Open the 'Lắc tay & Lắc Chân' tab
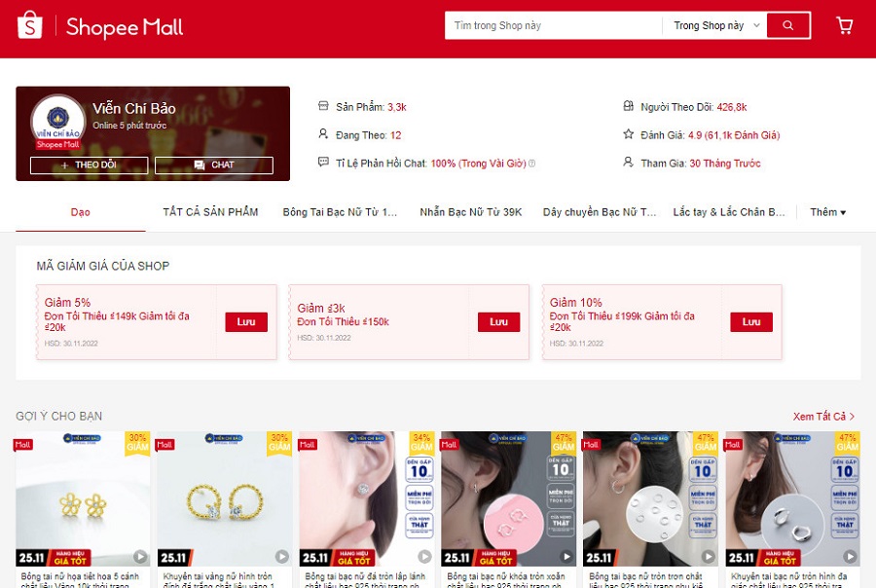 coord(728,212)
